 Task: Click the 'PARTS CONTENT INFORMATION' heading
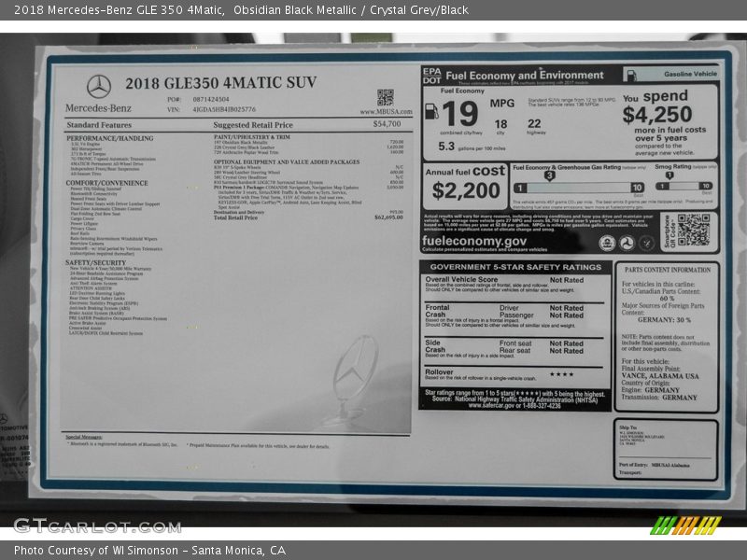pyautogui.click(x=668, y=270)
